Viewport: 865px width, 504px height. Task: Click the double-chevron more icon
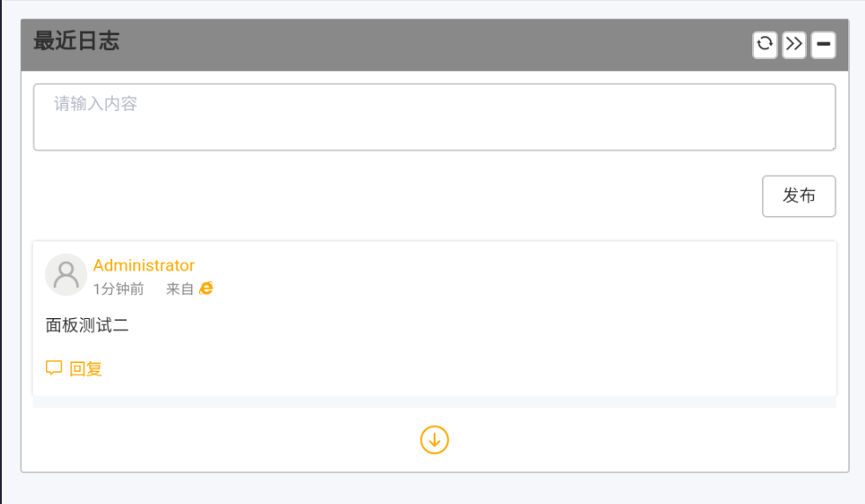click(794, 44)
